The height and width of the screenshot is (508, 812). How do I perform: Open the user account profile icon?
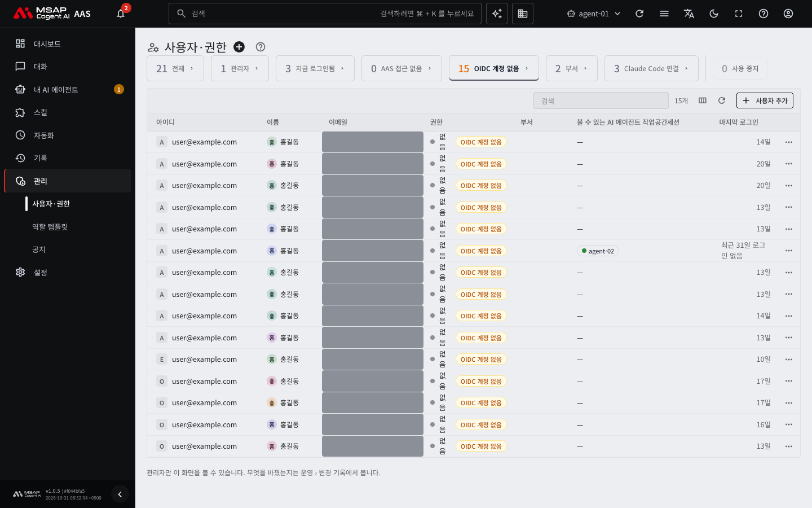coord(788,14)
